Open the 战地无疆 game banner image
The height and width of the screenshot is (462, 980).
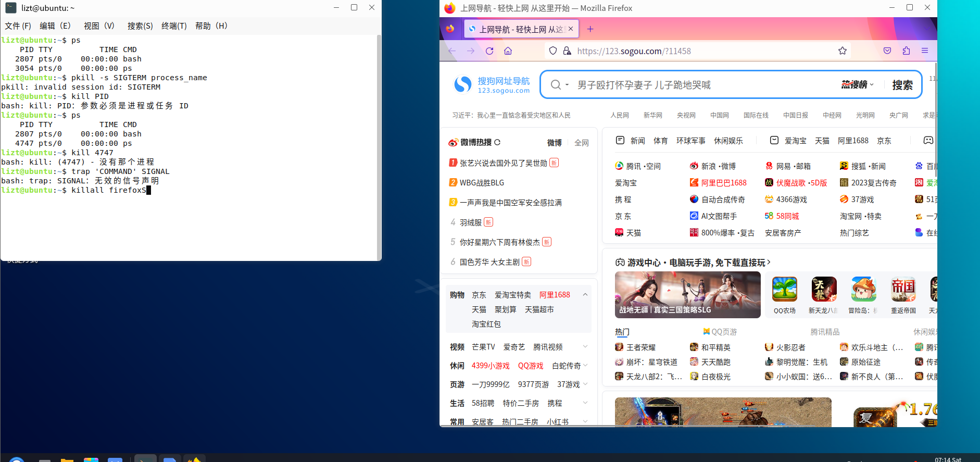tap(688, 295)
